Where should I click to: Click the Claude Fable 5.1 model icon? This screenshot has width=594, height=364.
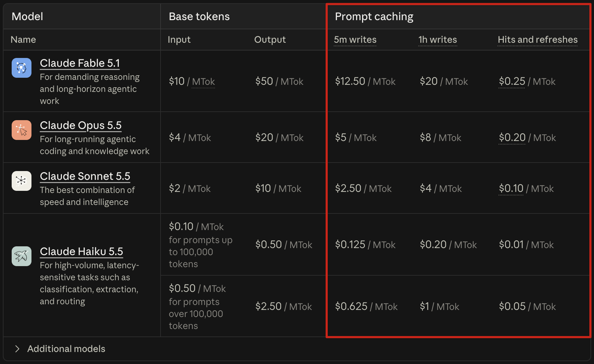coord(22,68)
